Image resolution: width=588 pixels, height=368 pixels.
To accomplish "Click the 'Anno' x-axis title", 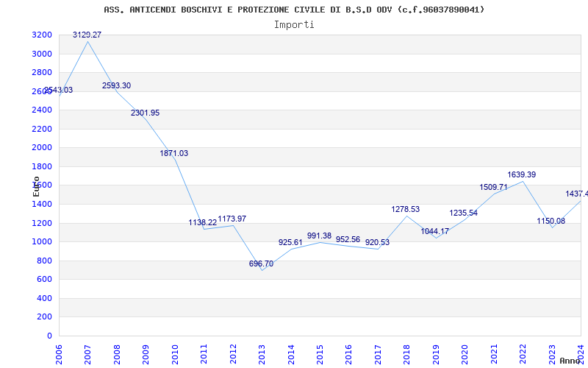I will (570, 361).
